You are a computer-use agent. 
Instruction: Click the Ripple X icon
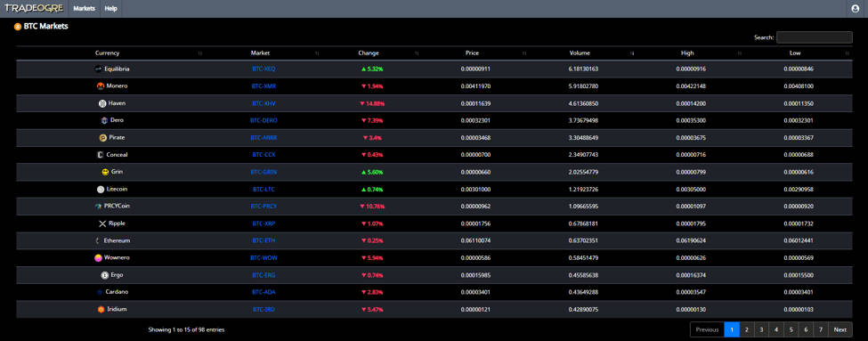[101, 223]
